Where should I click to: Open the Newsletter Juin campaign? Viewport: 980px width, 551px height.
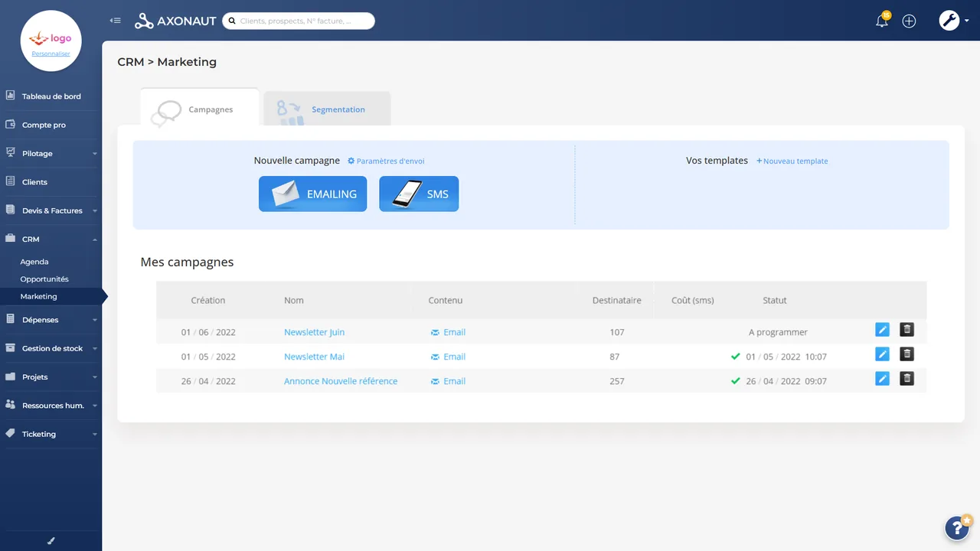(314, 332)
